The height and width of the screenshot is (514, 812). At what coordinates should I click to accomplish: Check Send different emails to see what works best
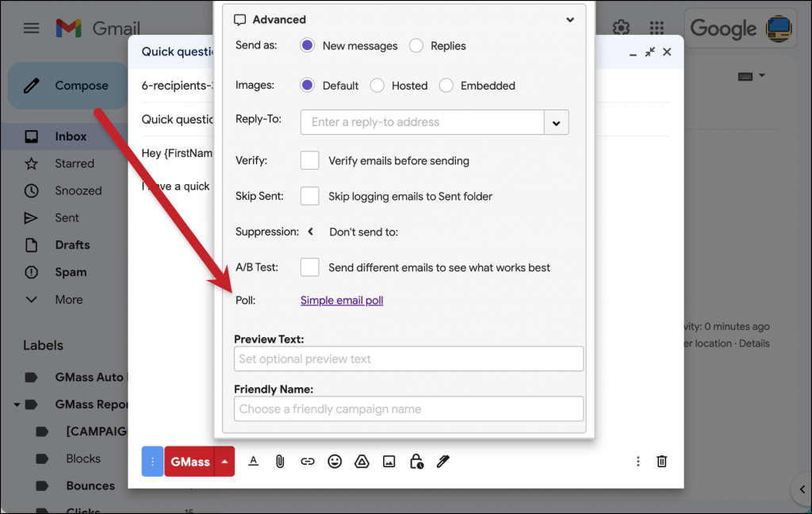309,267
